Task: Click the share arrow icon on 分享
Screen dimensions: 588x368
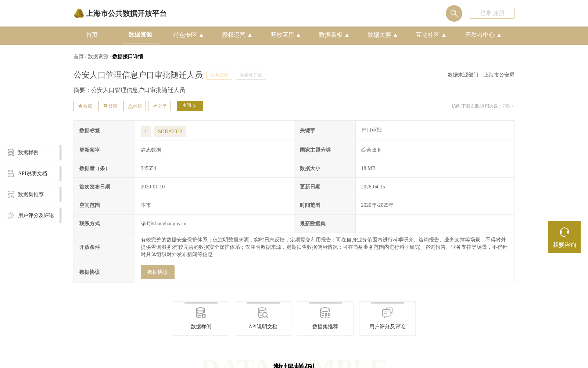Action: tap(155, 106)
